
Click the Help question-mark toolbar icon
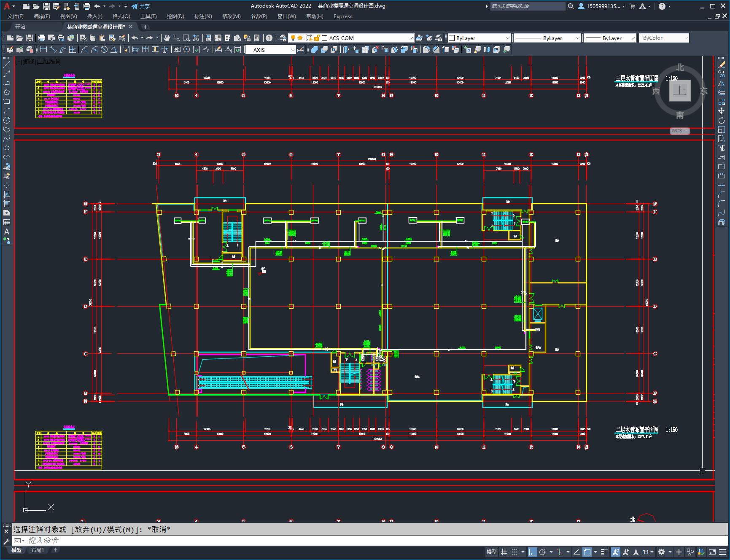point(269,38)
